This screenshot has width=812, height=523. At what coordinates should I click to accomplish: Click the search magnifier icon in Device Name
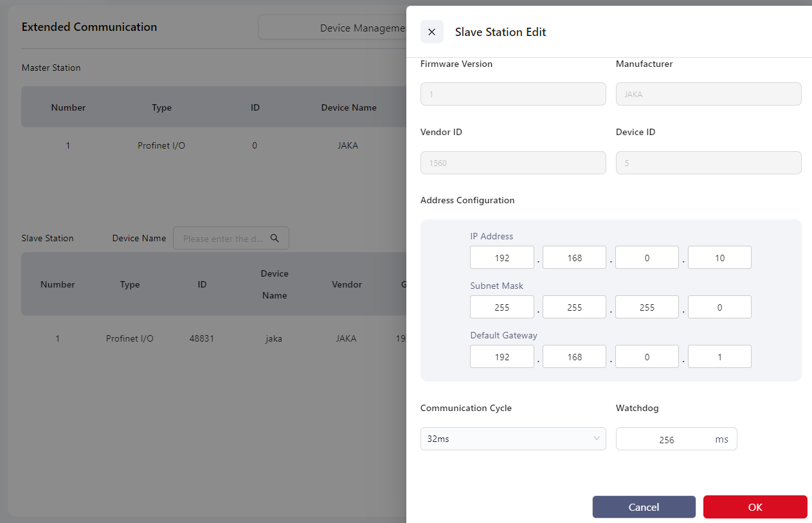[x=275, y=238]
